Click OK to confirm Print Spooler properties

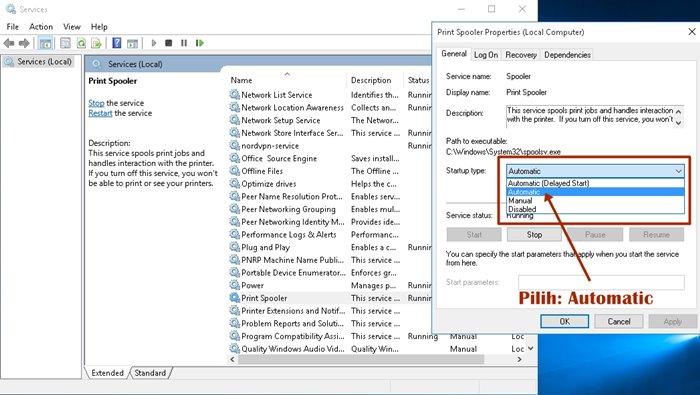565,321
